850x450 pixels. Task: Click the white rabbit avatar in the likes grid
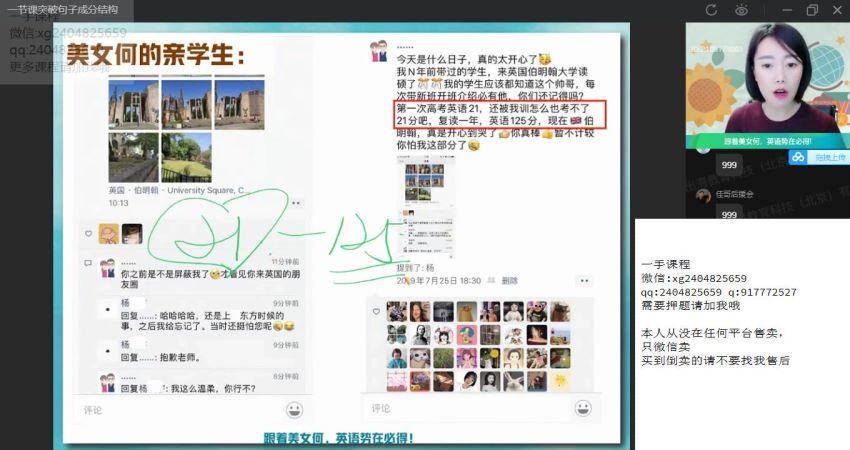[x=513, y=381]
